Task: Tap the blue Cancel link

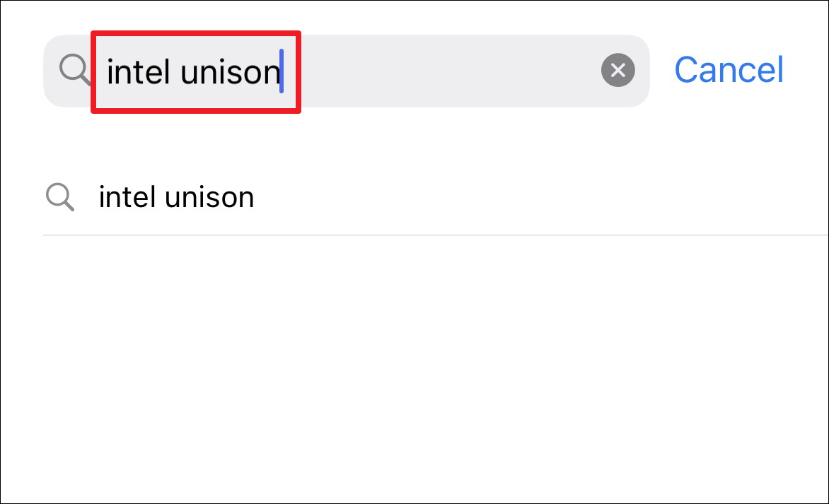Action: tap(729, 70)
